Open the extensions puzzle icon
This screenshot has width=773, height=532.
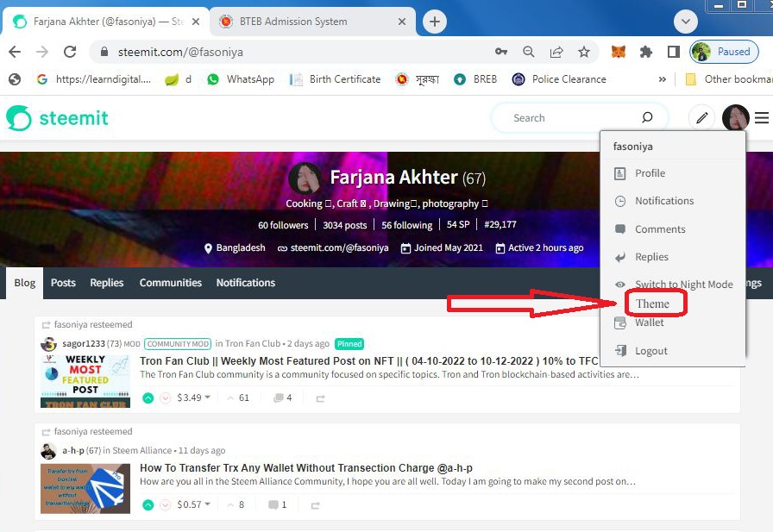[x=646, y=52]
